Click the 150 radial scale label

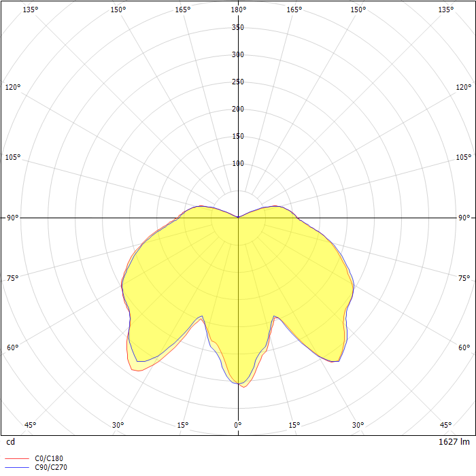pyautogui.click(x=238, y=136)
